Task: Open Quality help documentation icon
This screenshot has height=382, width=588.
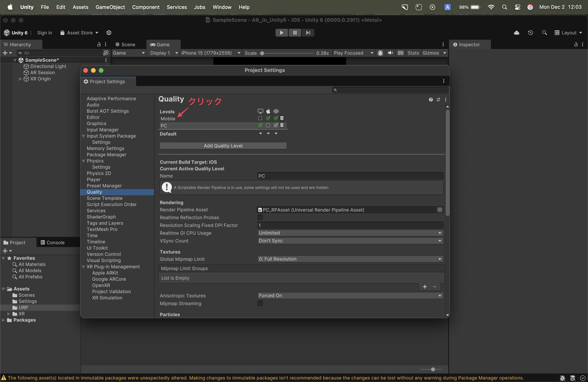Action: tap(431, 100)
